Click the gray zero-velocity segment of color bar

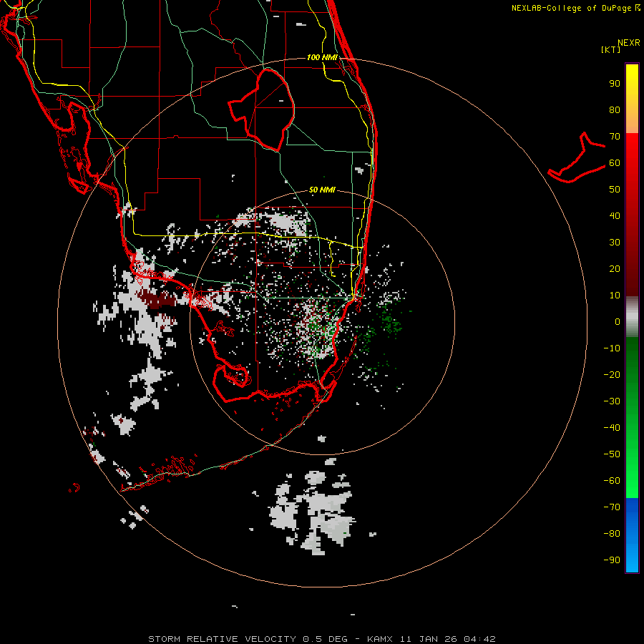click(632, 317)
